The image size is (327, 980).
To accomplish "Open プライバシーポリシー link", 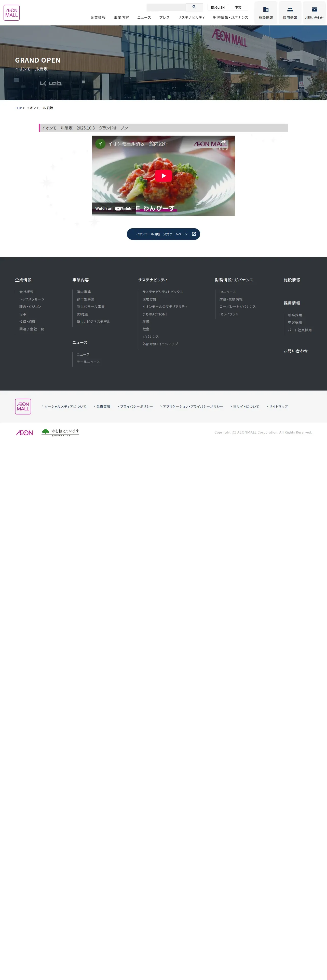I will 135,407.
